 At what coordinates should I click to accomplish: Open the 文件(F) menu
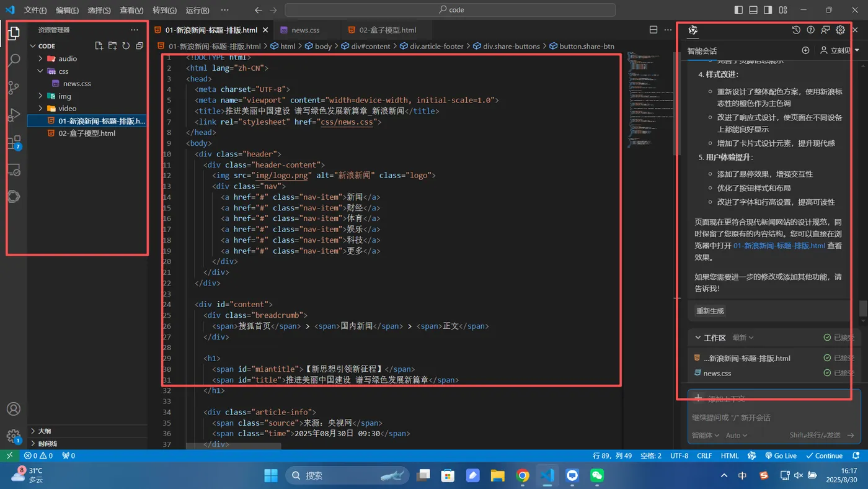point(35,10)
